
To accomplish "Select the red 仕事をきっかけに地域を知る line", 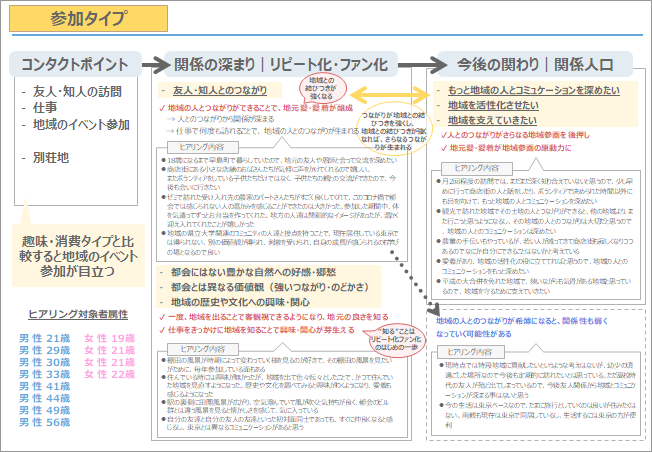I will [257, 330].
